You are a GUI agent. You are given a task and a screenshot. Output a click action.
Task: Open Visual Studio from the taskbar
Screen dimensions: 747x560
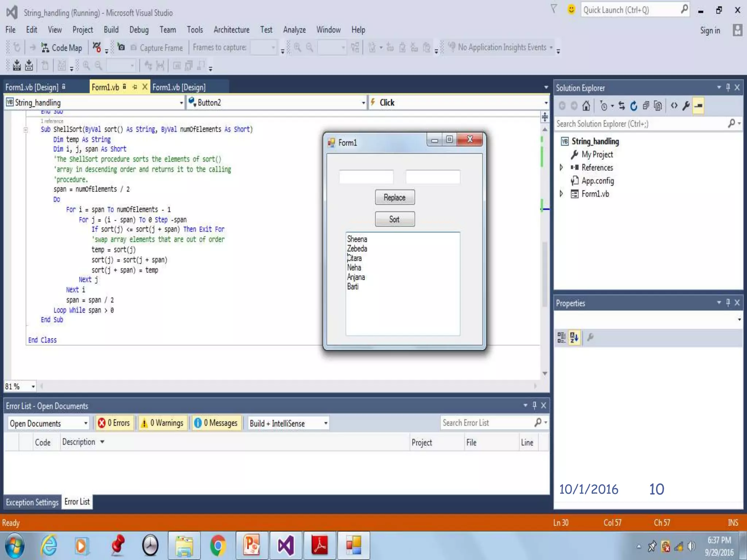point(286,546)
